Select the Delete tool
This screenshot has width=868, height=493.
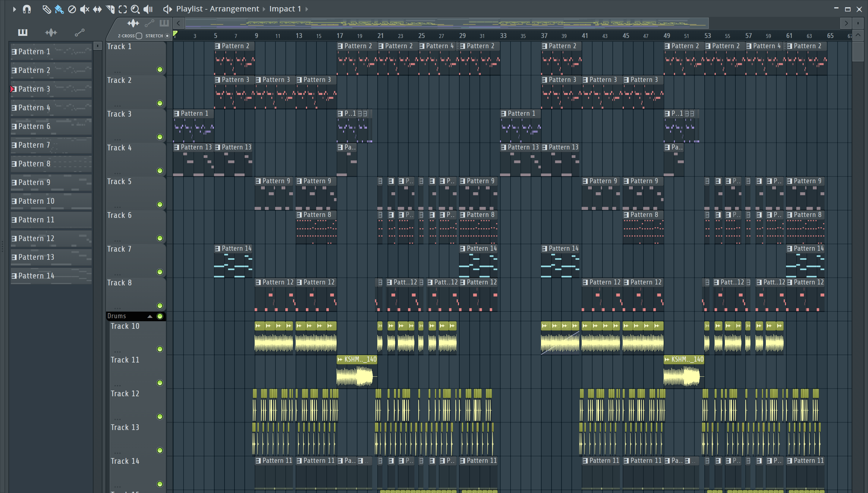pos(72,9)
